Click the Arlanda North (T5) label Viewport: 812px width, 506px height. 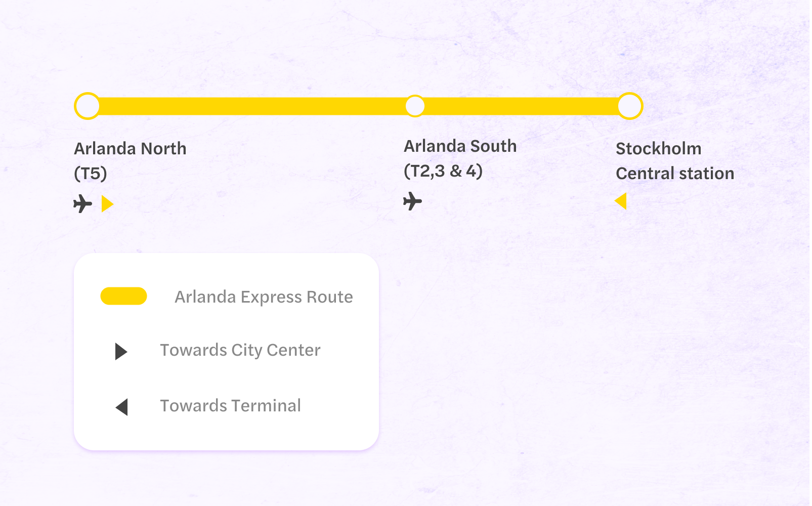131,161
